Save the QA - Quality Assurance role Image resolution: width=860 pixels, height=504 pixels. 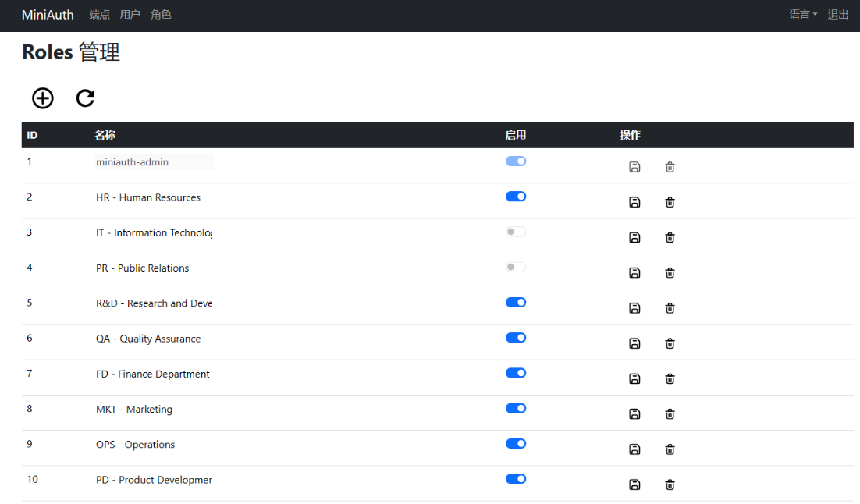coord(634,343)
